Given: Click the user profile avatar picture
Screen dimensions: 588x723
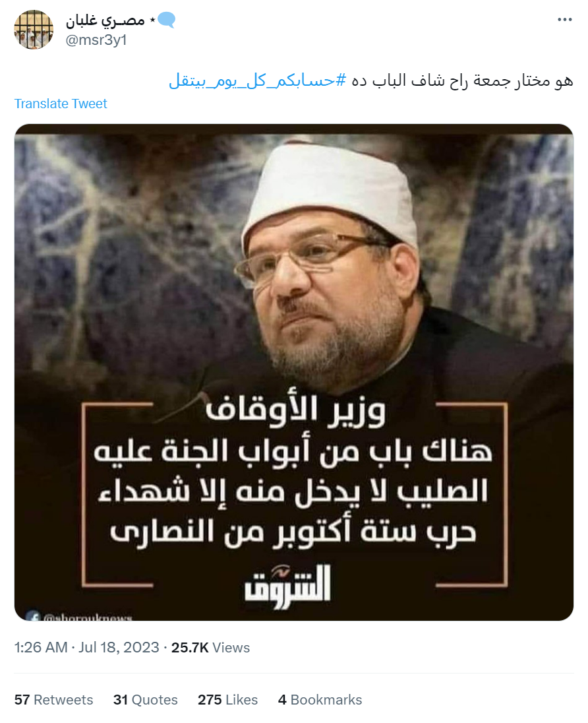Looking at the screenshot, I should click(34, 30).
